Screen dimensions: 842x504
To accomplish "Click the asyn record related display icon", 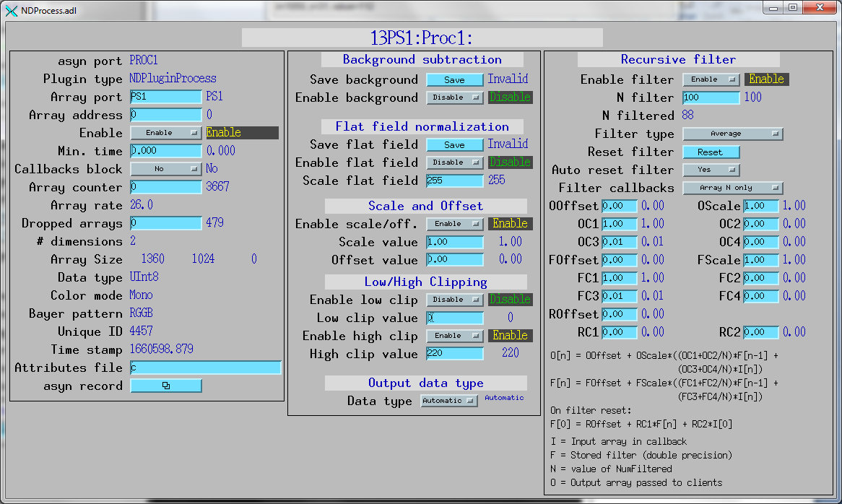I will pyautogui.click(x=165, y=386).
